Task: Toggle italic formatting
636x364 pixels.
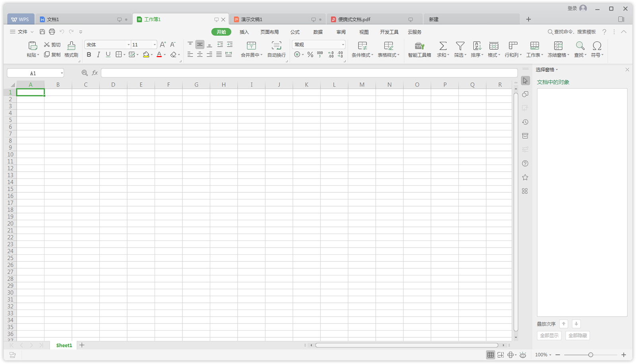Action: click(98, 55)
